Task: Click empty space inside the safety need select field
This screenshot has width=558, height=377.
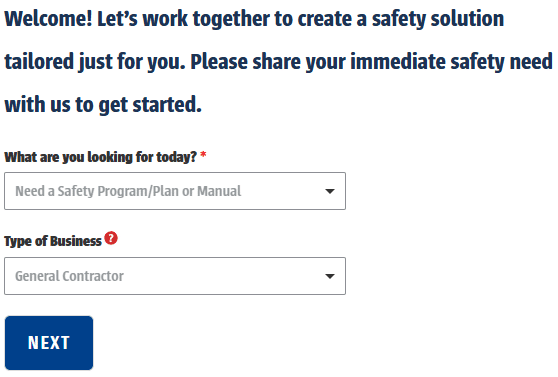Action: 281,191
